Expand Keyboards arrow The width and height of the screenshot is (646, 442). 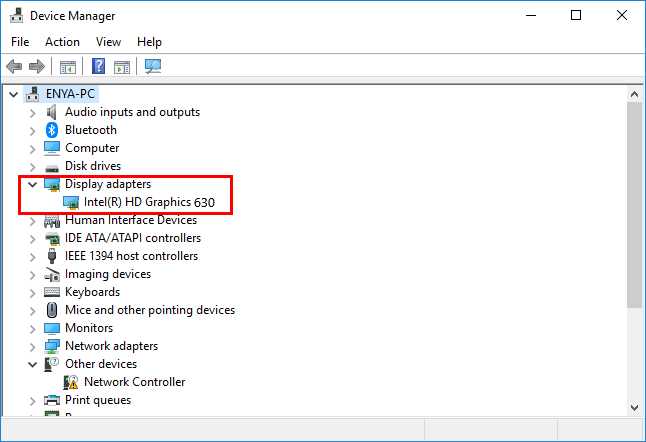click(x=33, y=293)
